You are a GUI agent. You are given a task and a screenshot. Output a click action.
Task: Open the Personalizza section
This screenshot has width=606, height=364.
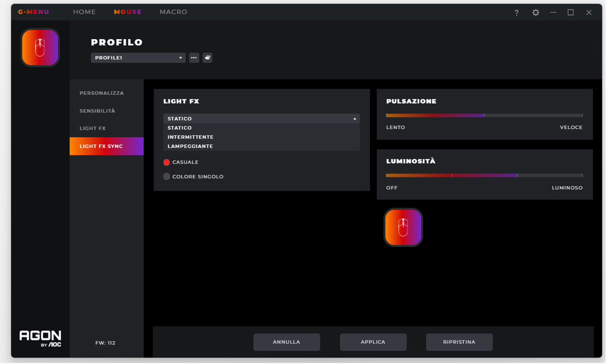point(107,93)
